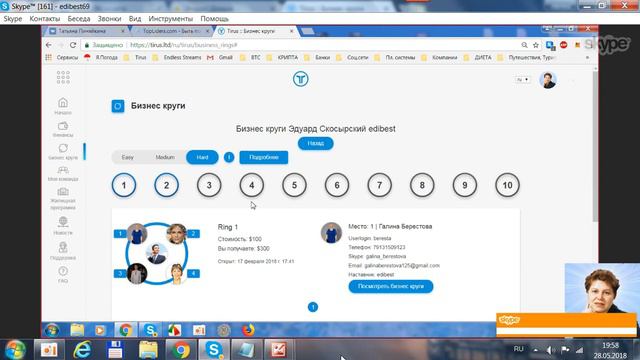
Task: Show hidden system tray icons arrow
Action: pyautogui.click(x=536, y=350)
